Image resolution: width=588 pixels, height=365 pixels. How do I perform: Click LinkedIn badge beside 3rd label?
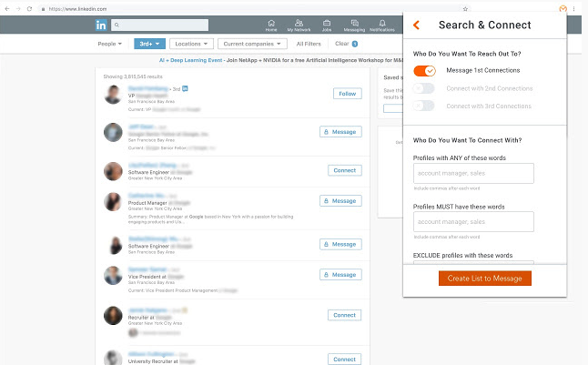coord(185,88)
